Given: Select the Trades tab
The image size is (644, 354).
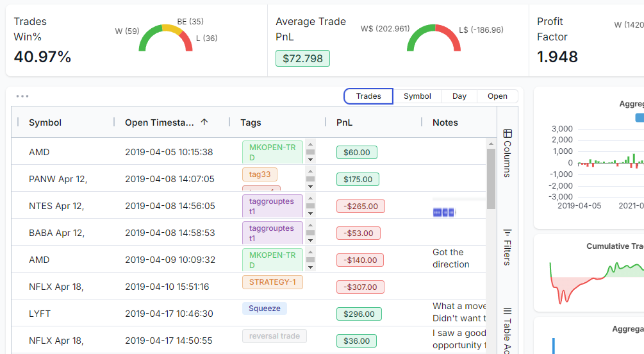Looking at the screenshot, I should (368, 96).
